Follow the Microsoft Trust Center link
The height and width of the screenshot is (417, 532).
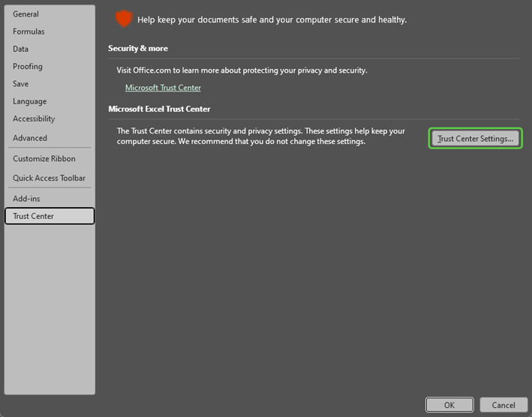pos(163,88)
